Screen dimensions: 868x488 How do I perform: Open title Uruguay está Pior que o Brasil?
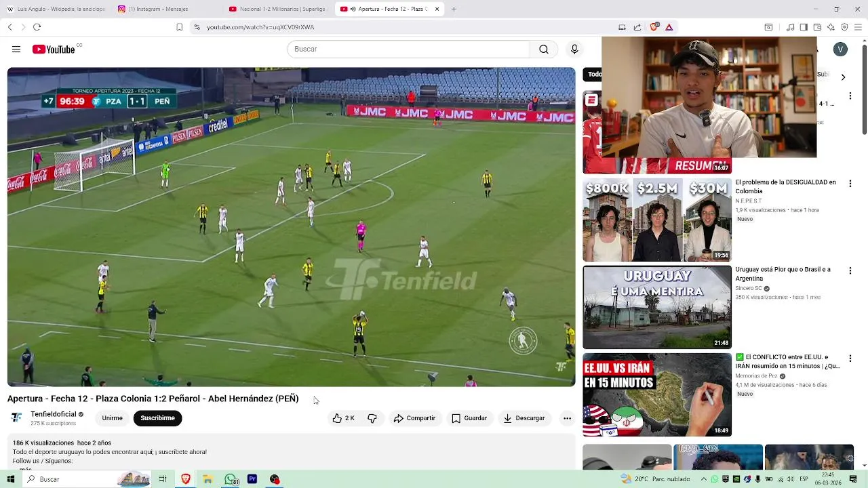tap(783, 274)
